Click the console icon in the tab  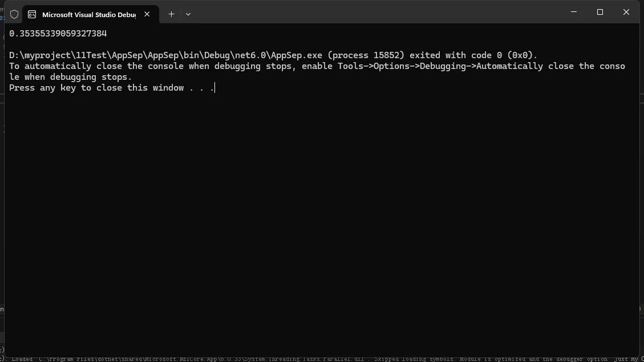32,14
